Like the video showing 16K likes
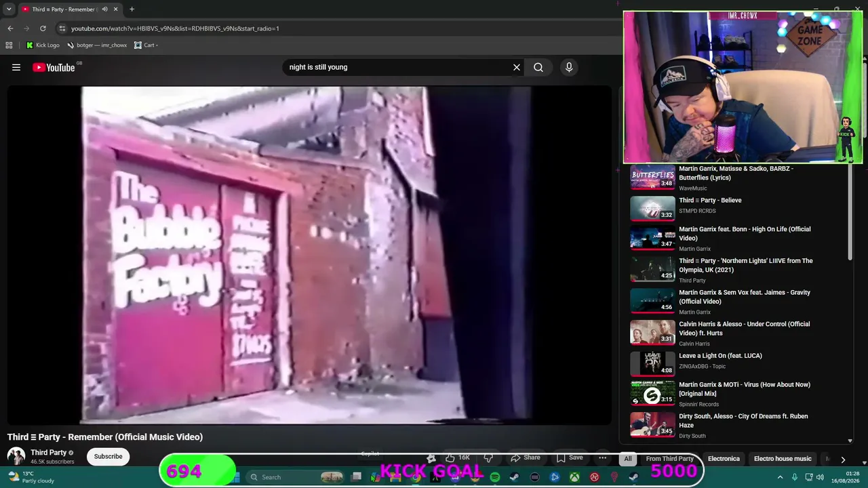Viewport: 868px width, 488px height. click(458, 457)
